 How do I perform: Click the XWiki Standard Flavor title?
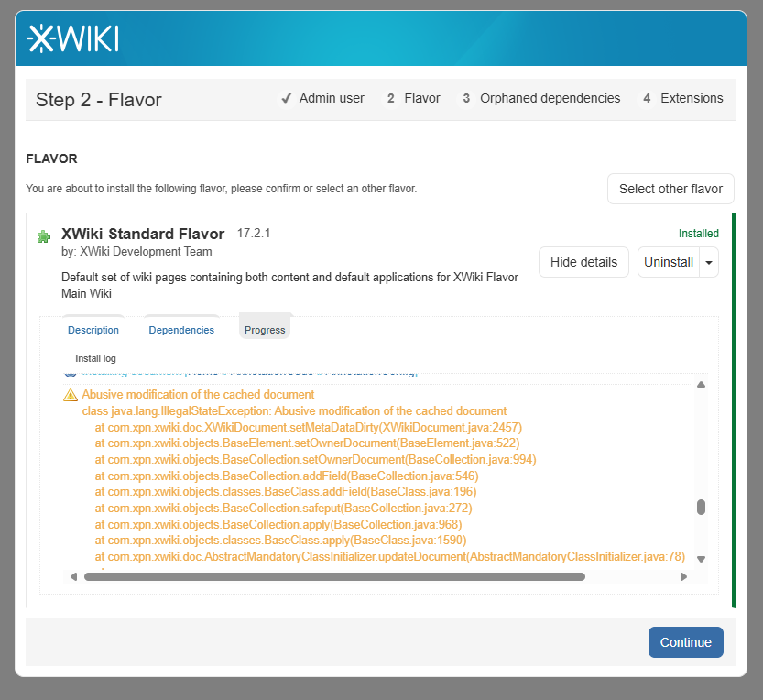point(143,235)
